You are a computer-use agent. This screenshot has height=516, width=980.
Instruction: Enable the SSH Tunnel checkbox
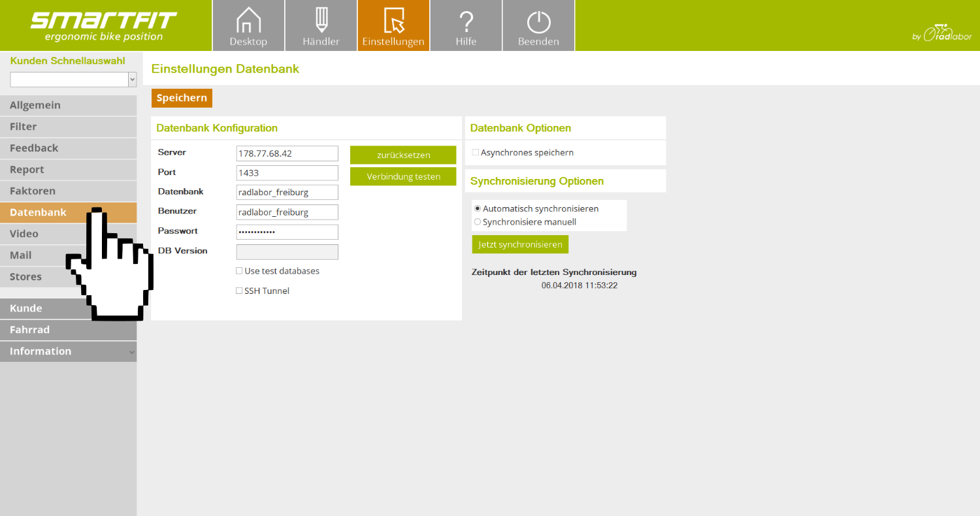click(x=239, y=291)
